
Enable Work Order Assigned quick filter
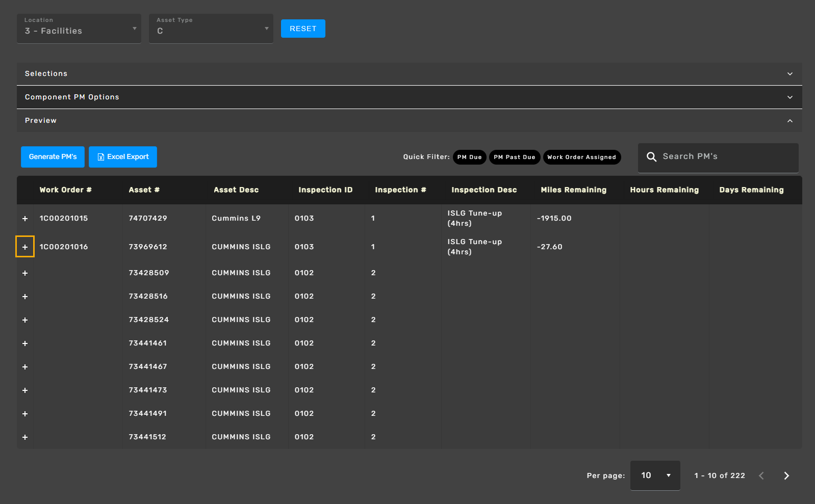point(581,157)
